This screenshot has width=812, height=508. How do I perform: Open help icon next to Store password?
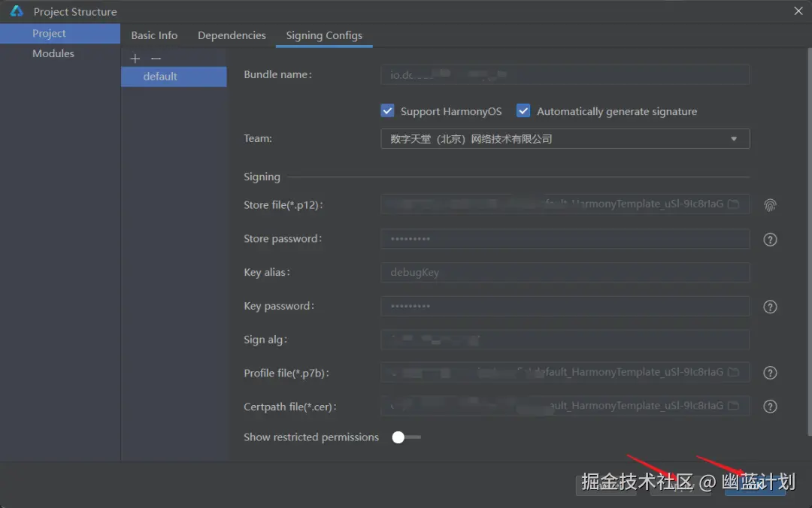click(x=770, y=239)
